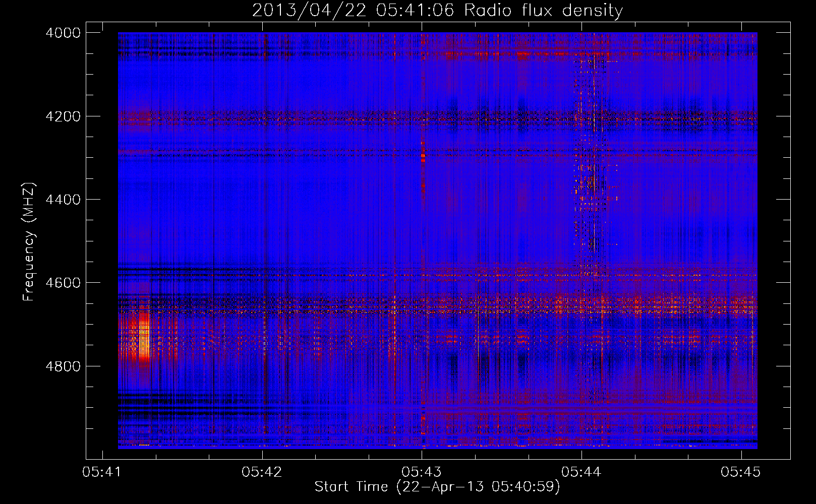Screen dimensions: 816x504
Task: Click the 05:44 time tick label
Action: (581, 472)
